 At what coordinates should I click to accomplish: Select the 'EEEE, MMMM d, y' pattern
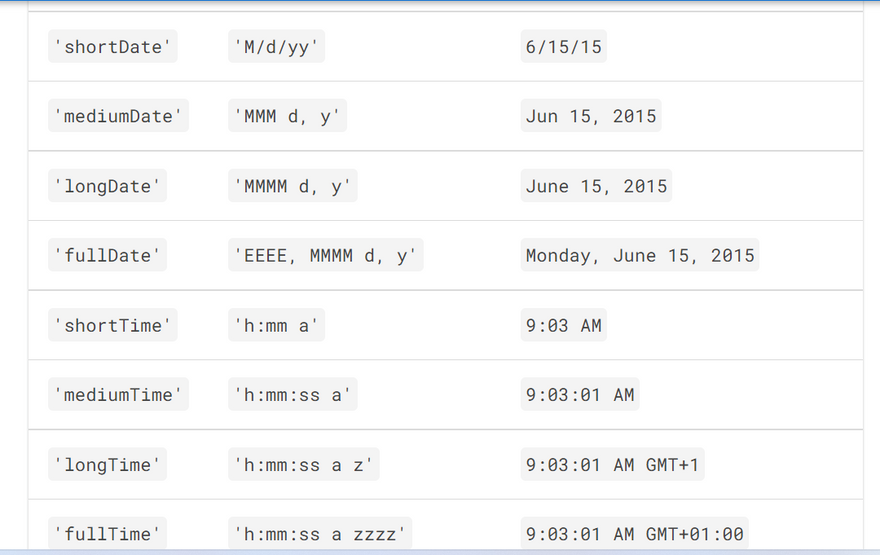(326, 256)
